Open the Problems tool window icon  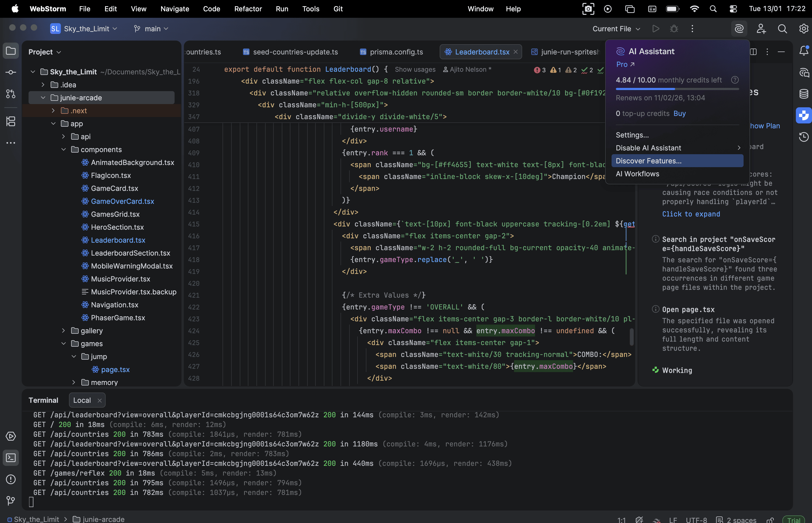pyautogui.click(x=11, y=479)
